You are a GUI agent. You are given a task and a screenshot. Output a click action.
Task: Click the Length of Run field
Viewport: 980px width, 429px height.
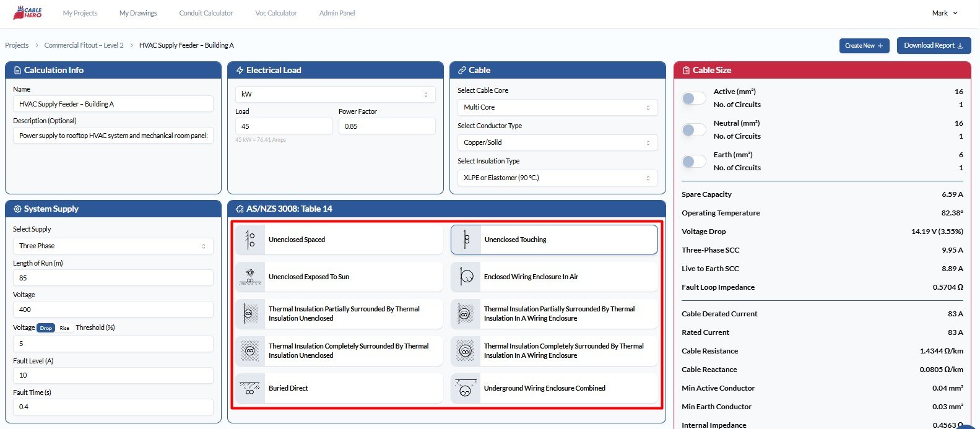coord(113,278)
